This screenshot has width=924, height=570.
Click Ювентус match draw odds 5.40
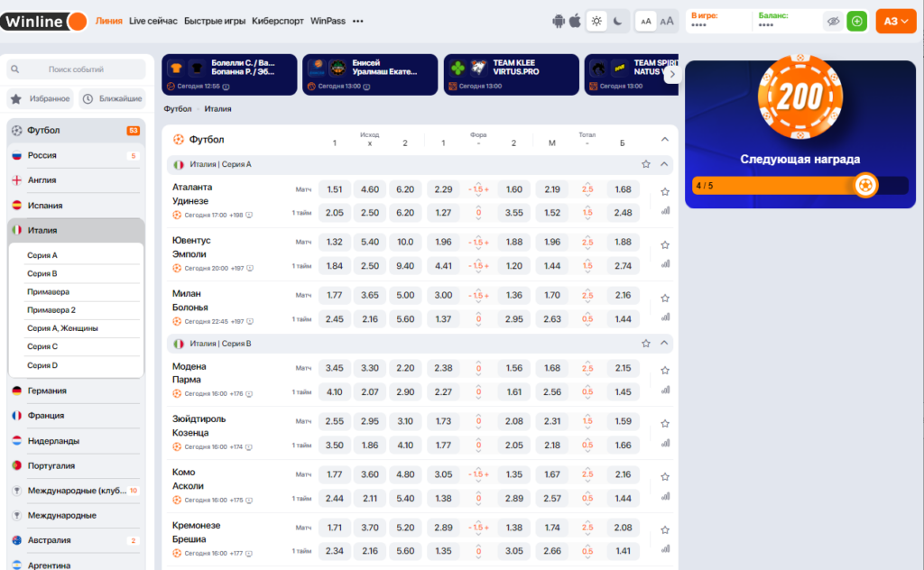click(x=369, y=242)
